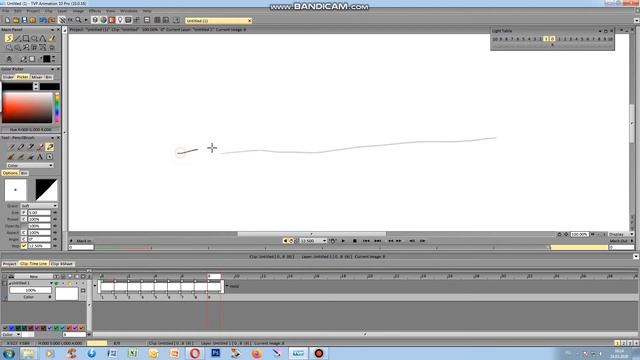Toggle the Size pressure P button
Image resolution: width=640 pixels, height=360 pixels.
24,212
